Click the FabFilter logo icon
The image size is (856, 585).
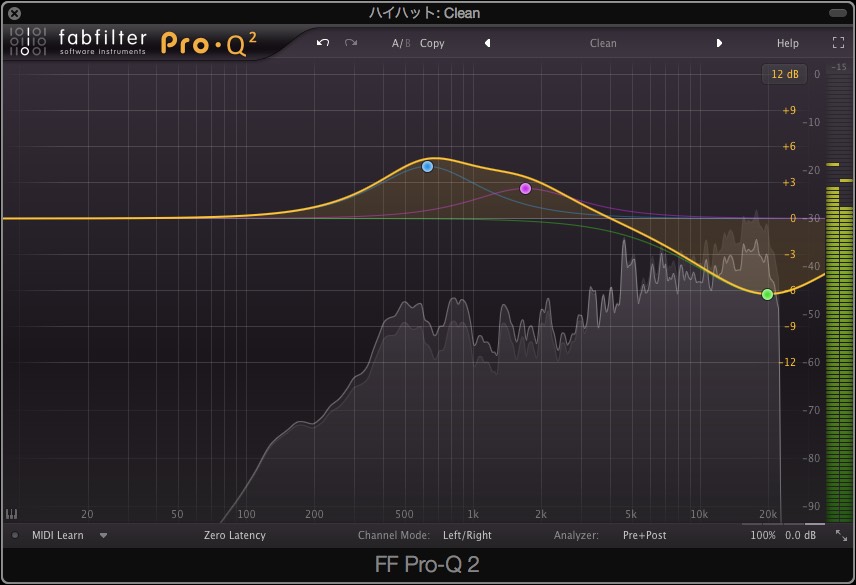(x=27, y=41)
